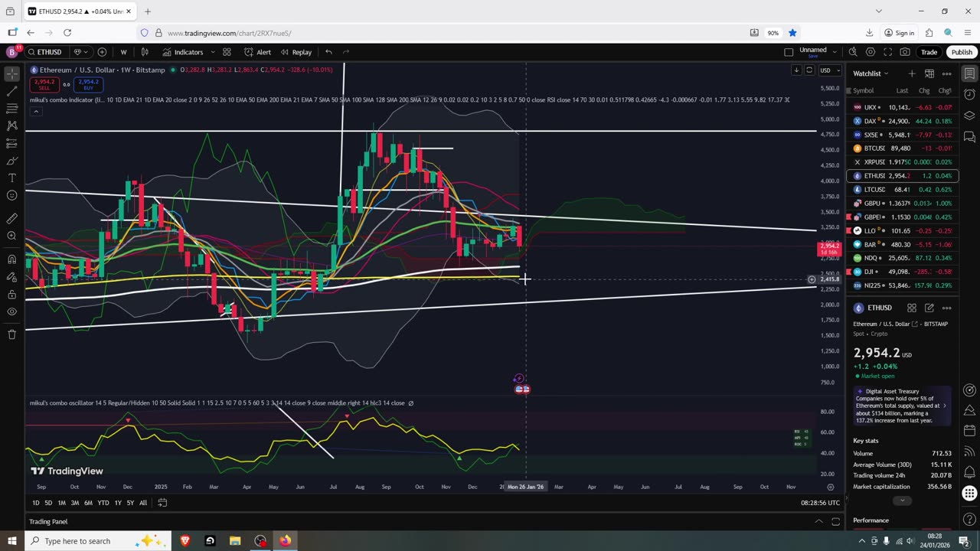Open chart settings hexagon icon
980x551 pixels.
point(871,52)
